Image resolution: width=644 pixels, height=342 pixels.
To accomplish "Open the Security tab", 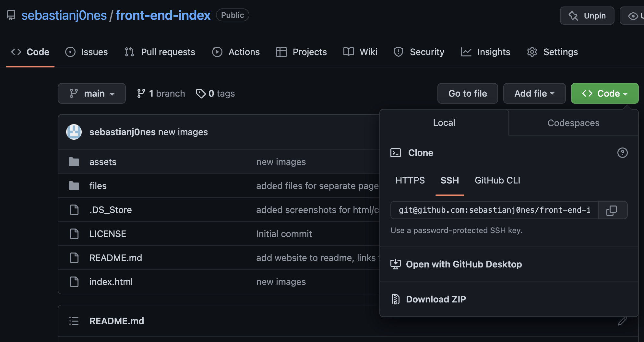I will pyautogui.click(x=419, y=52).
